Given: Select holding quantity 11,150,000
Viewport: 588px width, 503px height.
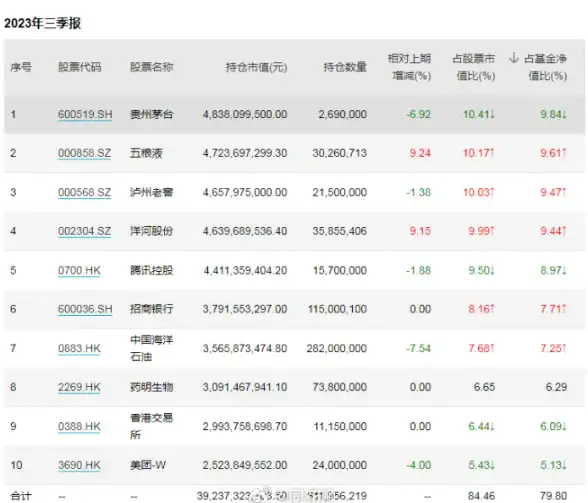Looking at the screenshot, I should (340, 426).
